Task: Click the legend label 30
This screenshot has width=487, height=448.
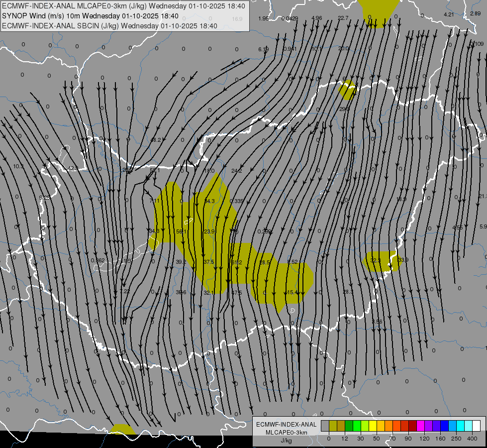Action: pyautogui.click(x=360, y=439)
